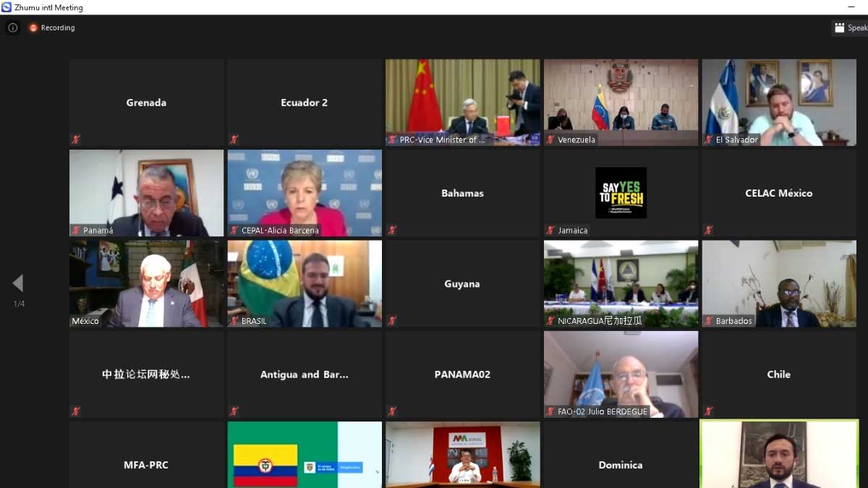Image resolution: width=868 pixels, height=488 pixels.
Task: Click muted mic icon on Chile tile
Action: [x=709, y=411]
